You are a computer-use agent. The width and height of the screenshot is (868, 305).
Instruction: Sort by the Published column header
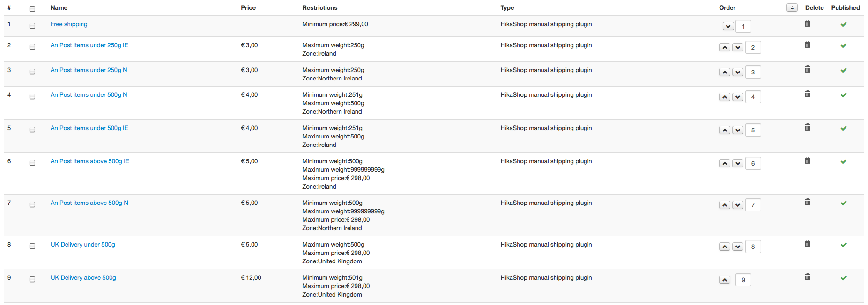coord(845,8)
